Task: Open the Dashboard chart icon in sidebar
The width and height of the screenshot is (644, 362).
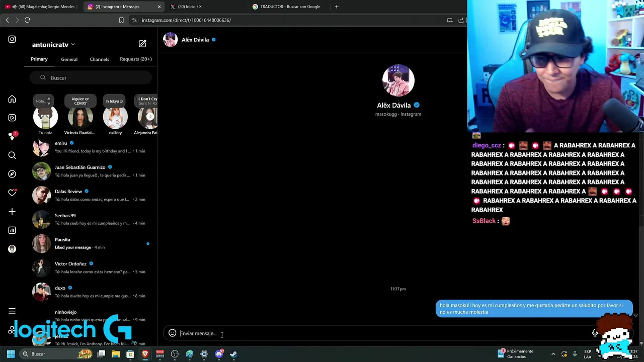Action: (12, 230)
